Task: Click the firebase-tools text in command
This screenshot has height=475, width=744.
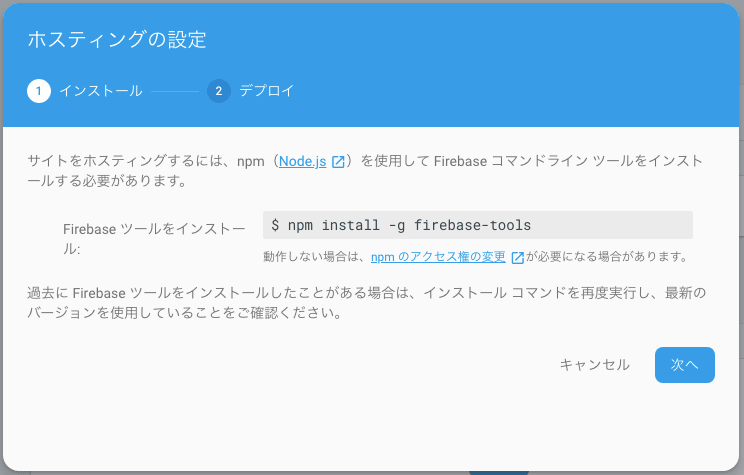Action: coord(472,225)
